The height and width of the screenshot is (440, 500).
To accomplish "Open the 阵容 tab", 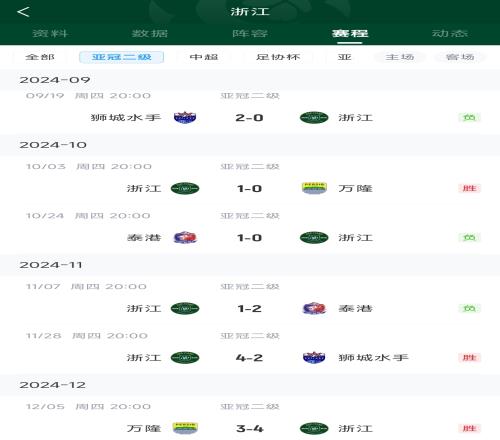I will click(x=250, y=33).
